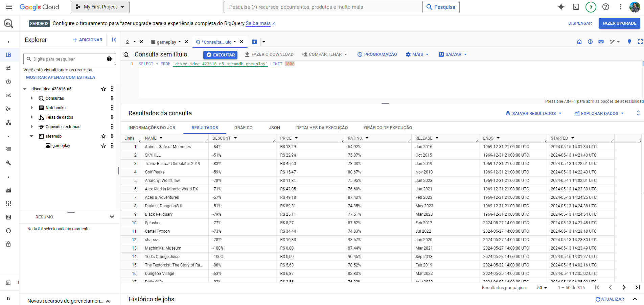This screenshot has width=644, height=305.
Task: Jump to the last results page
Action: click(x=638, y=287)
